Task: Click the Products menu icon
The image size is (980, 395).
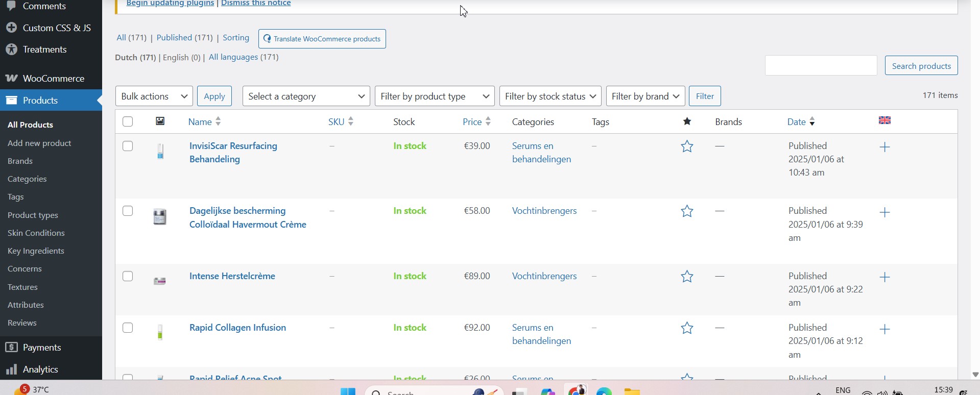Action: tap(12, 100)
